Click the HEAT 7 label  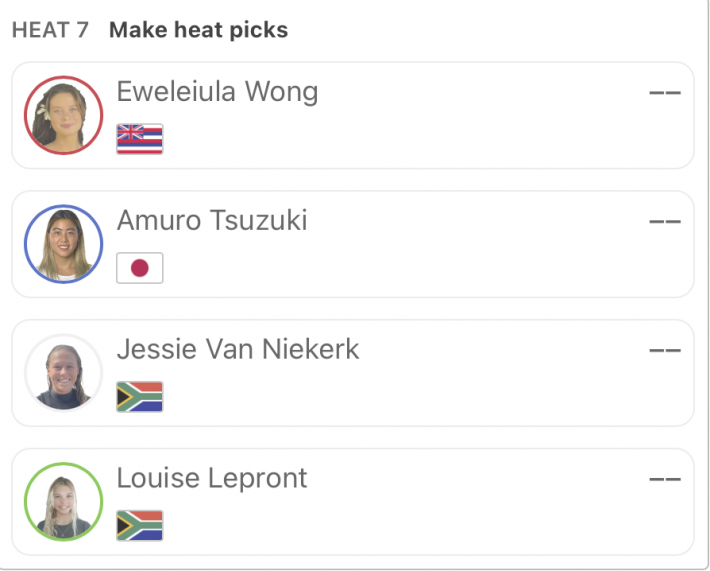click(x=50, y=30)
